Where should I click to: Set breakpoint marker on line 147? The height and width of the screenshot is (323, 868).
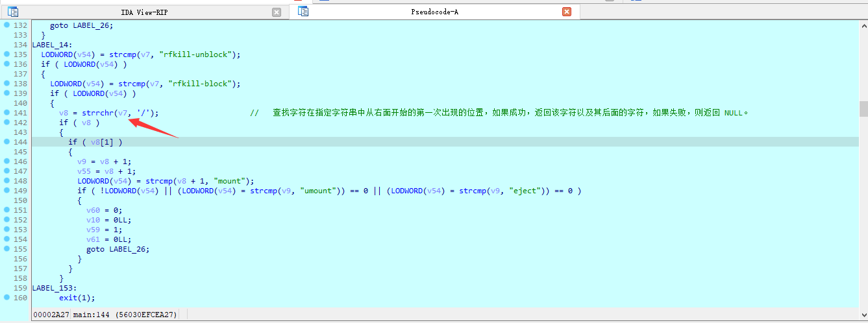[6, 171]
